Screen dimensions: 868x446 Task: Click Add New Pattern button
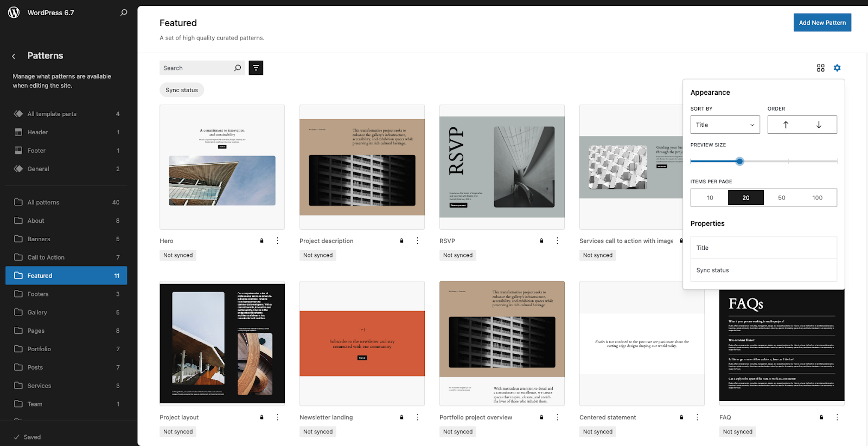tap(822, 23)
